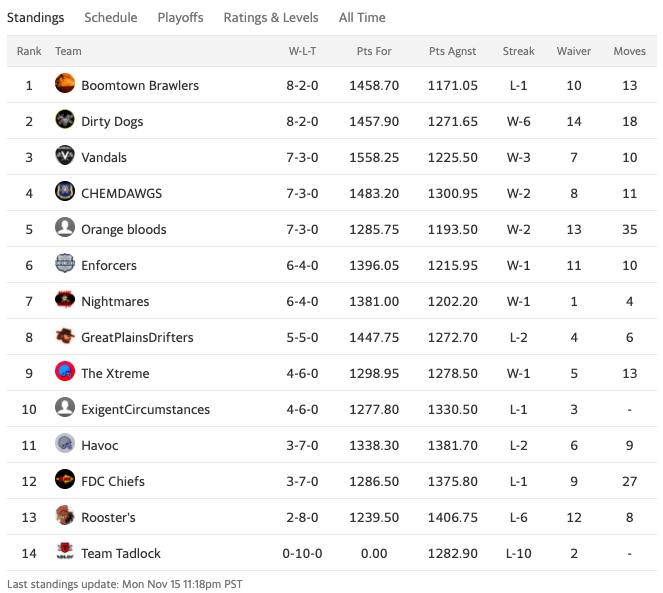This screenshot has width=663, height=593.
Task: Open the Playoffs tab
Action: (x=181, y=17)
